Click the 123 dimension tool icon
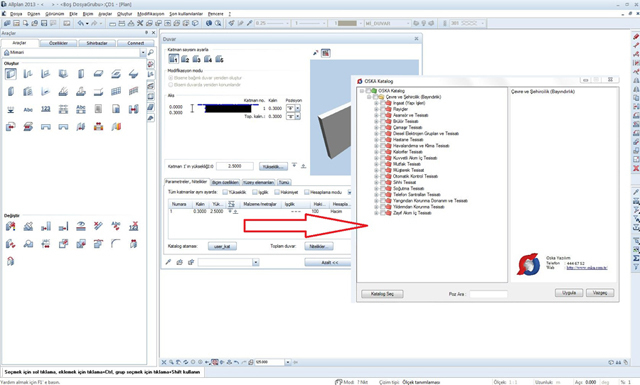Image resolution: width=640 pixels, height=385 pixels. coord(46,109)
